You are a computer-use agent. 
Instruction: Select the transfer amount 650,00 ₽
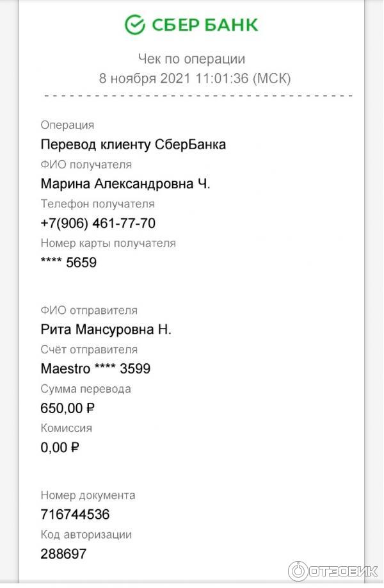click(x=67, y=408)
